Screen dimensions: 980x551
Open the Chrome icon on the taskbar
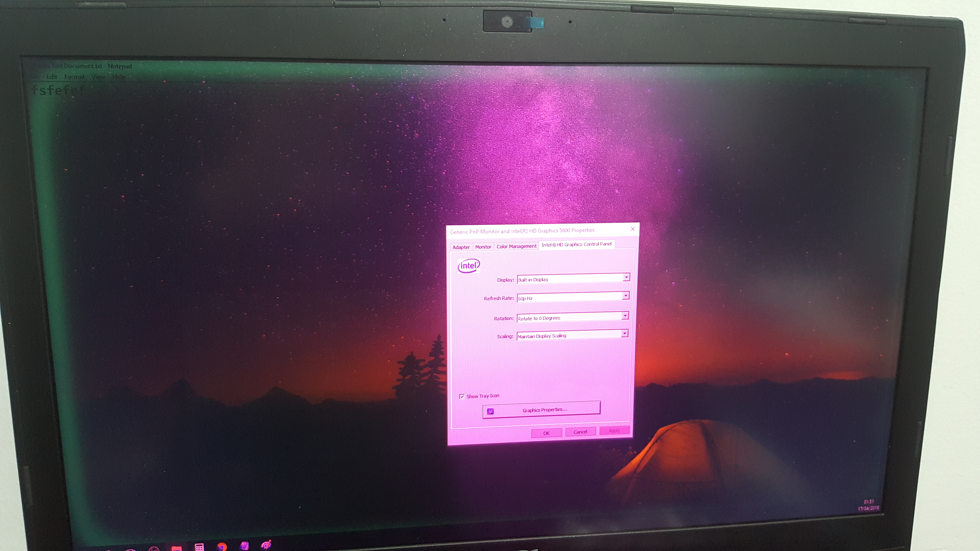tap(222, 546)
